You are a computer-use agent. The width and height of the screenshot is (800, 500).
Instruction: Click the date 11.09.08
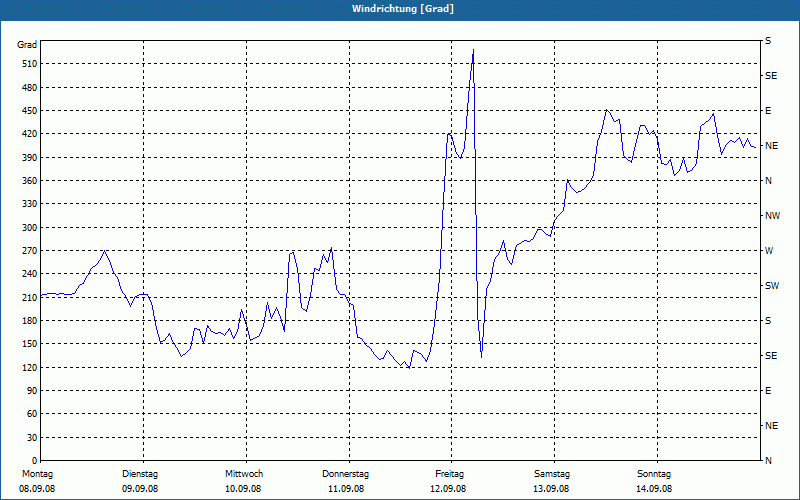[x=346, y=489]
